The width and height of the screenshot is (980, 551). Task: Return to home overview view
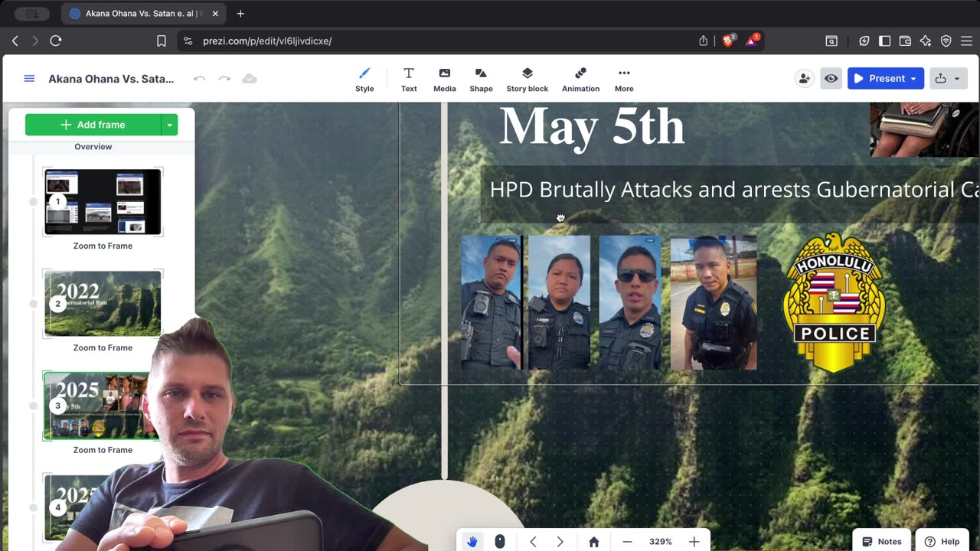[x=593, y=542]
